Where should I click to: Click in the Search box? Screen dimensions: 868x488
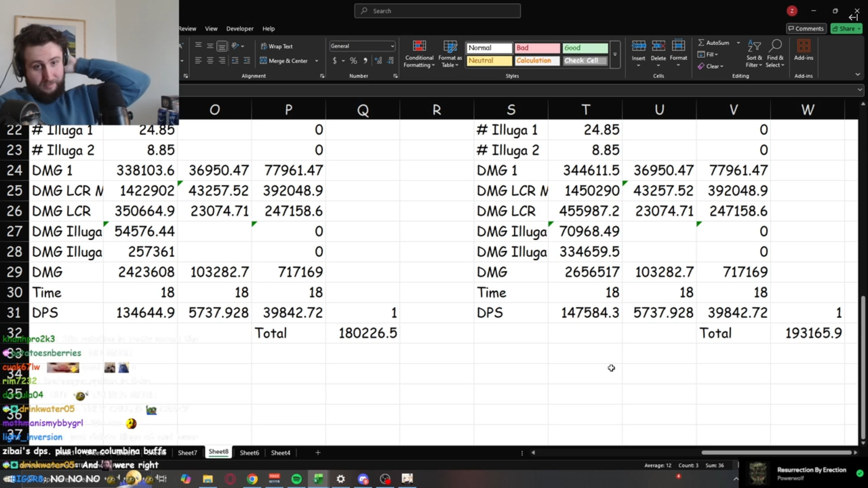[x=437, y=11]
